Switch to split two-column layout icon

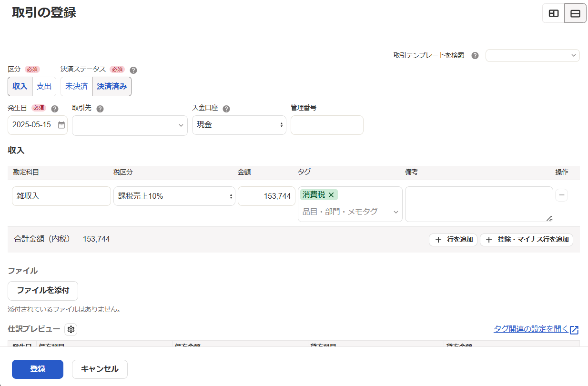pos(554,13)
